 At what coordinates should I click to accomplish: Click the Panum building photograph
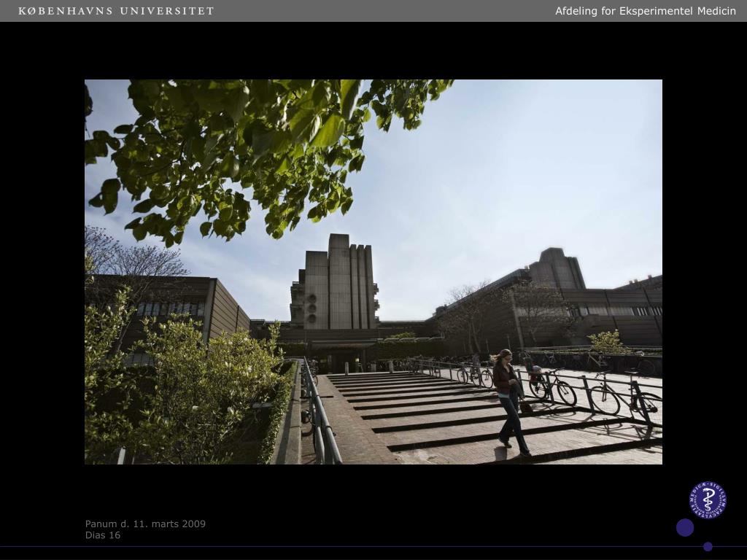tap(373, 272)
